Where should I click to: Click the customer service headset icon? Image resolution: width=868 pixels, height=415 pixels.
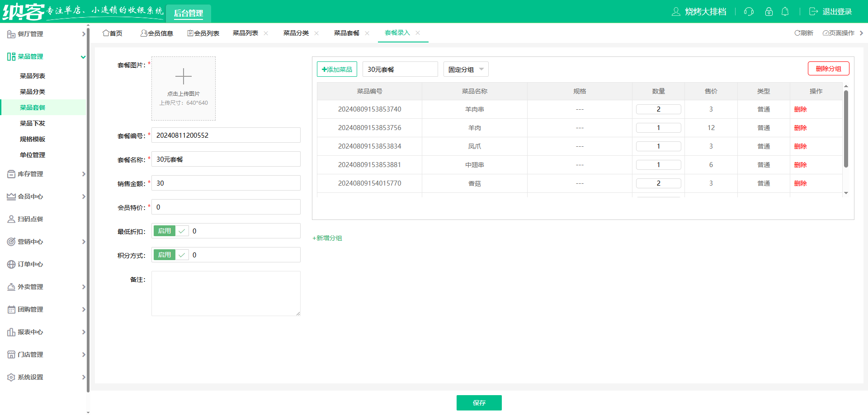pos(749,12)
